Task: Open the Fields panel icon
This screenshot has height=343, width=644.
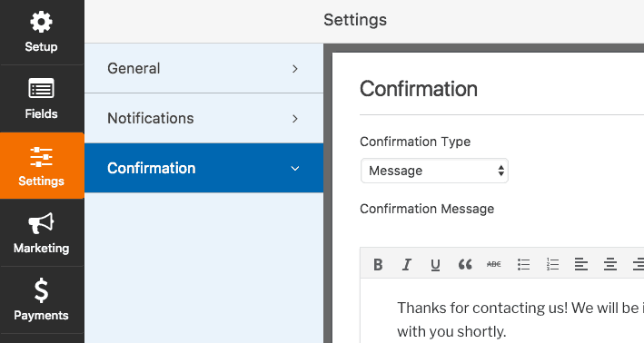Action: [41, 88]
